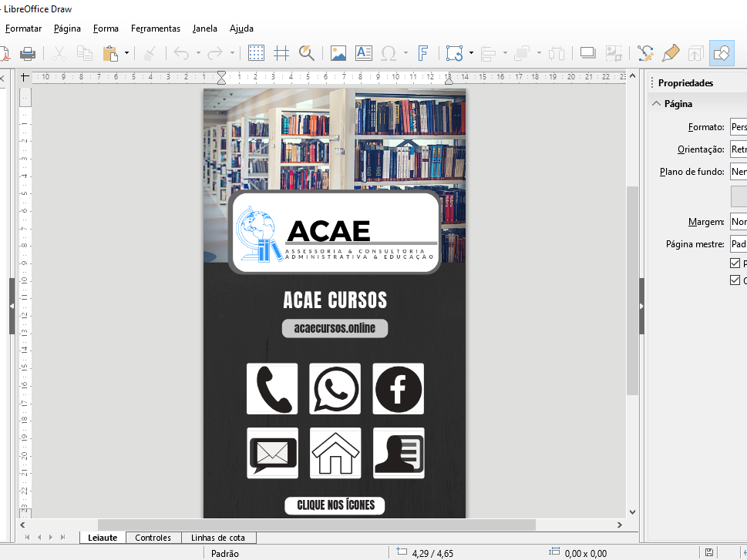The height and width of the screenshot is (560, 747).
Task: Switch to the Controles layer tab
Action: [x=153, y=538]
